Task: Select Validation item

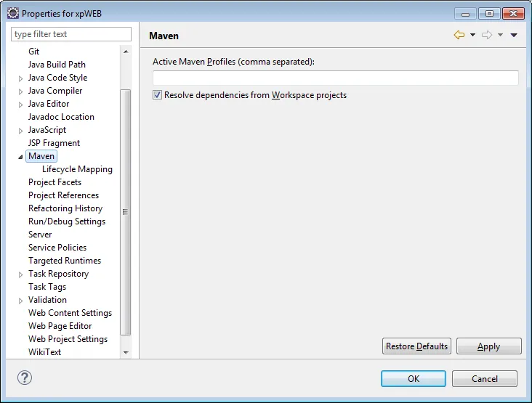Action: coord(47,300)
